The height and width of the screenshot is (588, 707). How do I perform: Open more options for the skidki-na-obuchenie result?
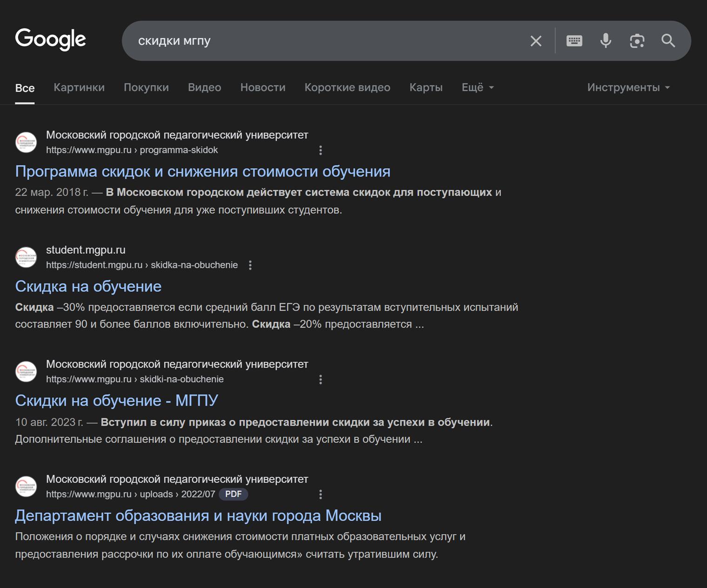320,379
